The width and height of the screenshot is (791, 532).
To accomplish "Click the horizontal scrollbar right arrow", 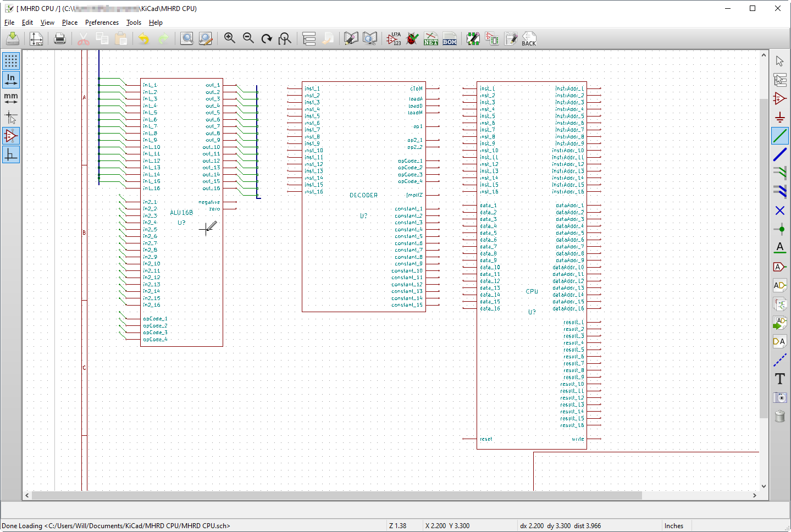I will pyautogui.click(x=754, y=495).
